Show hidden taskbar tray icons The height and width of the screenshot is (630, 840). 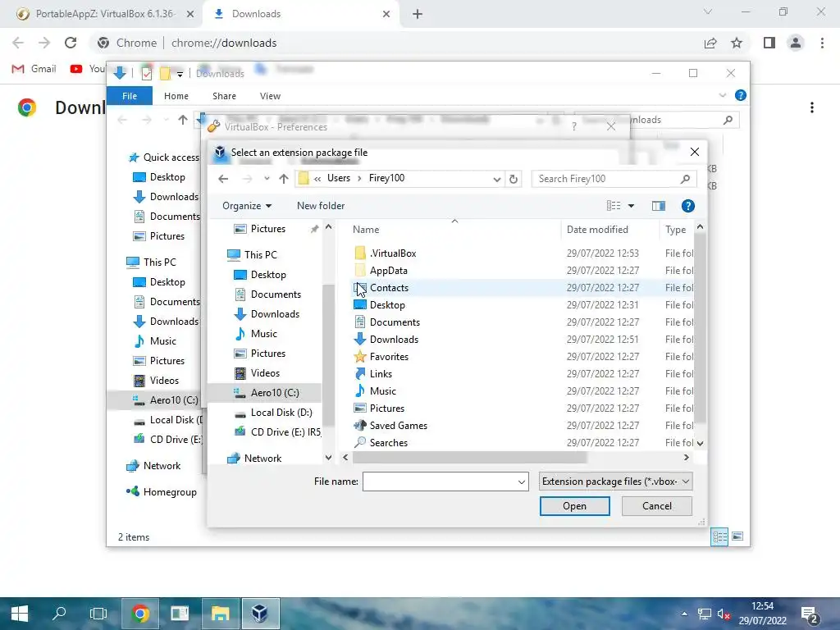point(684,614)
